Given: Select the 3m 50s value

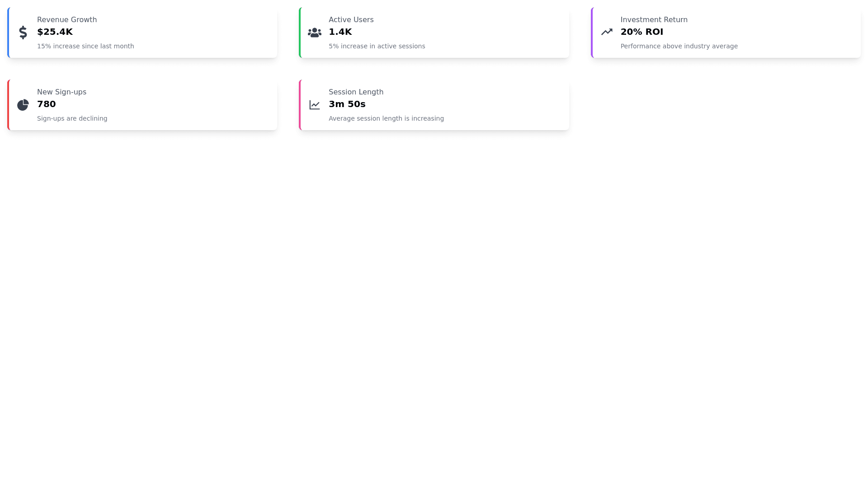Looking at the screenshot, I should click(347, 104).
